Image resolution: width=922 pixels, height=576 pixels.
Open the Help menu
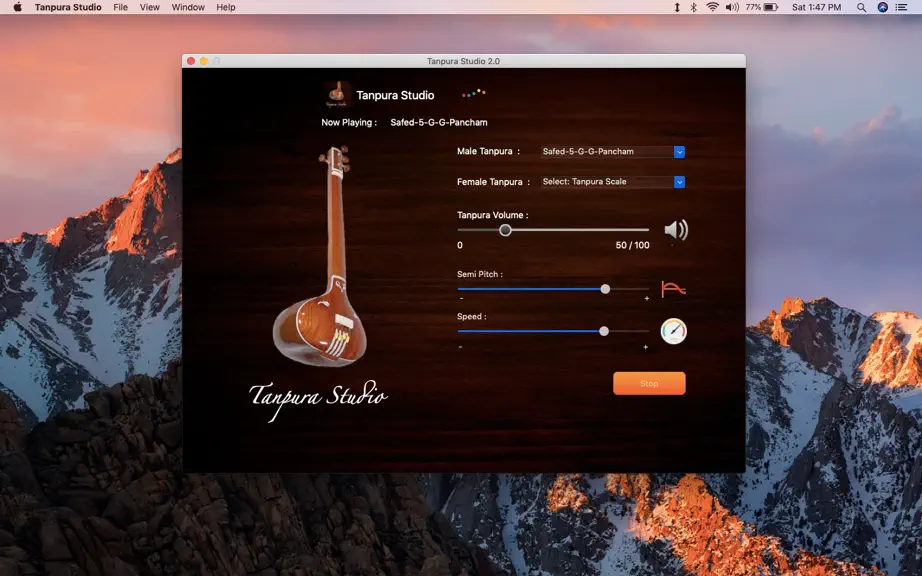tap(226, 7)
